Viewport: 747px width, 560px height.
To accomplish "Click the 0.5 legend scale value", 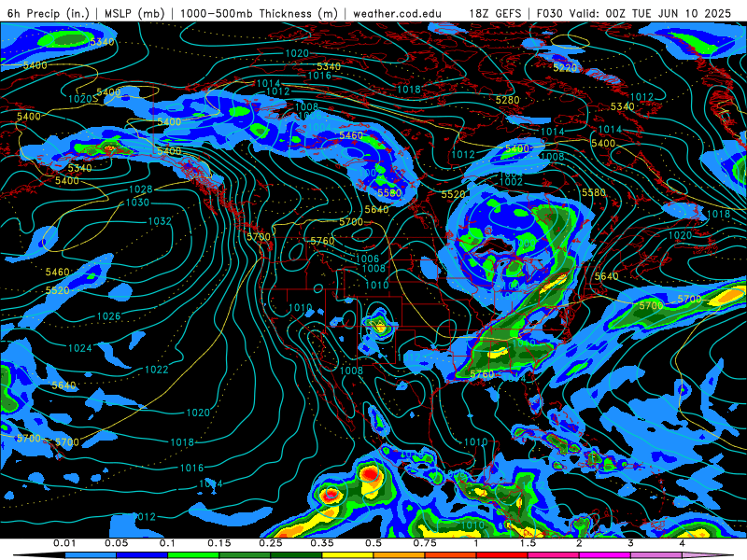I will coord(373,543).
